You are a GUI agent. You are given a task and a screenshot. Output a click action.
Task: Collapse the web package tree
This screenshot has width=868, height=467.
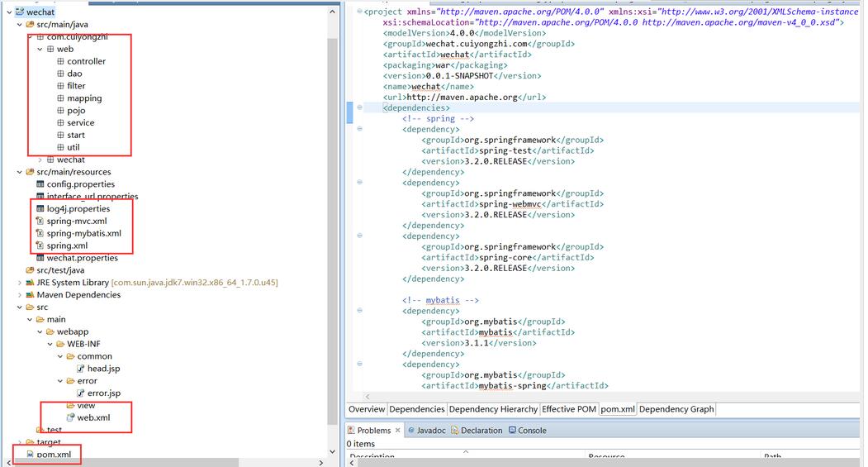(x=40, y=50)
